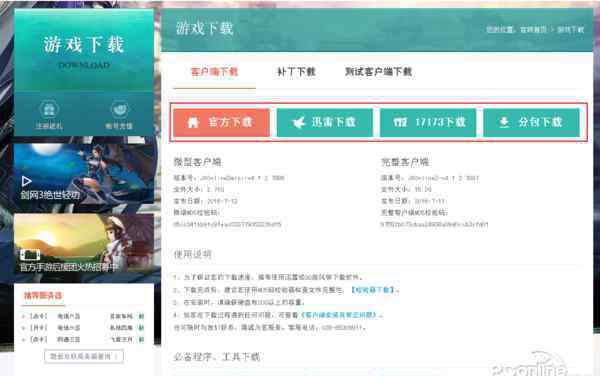Click the 完整客户端 MD5 checksum string
This screenshot has height=376, width=600.
[434, 224]
